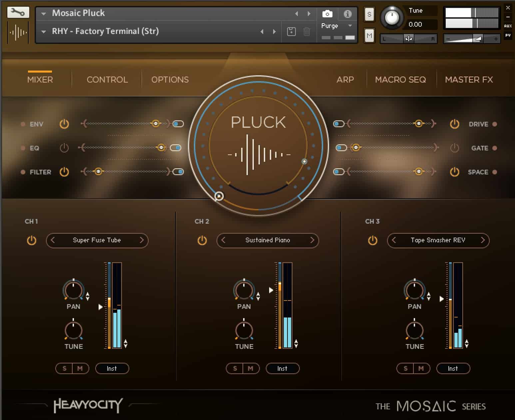
Task: Click the CH 2 PAN stepper arrows
Action: (x=258, y=296)
